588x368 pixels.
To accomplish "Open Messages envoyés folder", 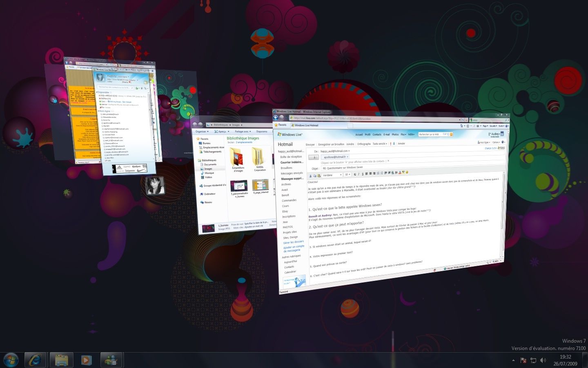I will (292, 173).
